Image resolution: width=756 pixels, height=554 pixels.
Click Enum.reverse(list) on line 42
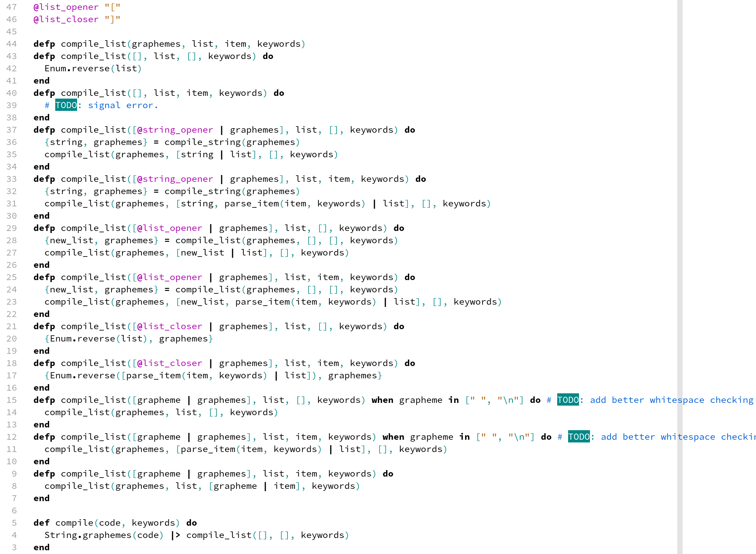point(93,69)
